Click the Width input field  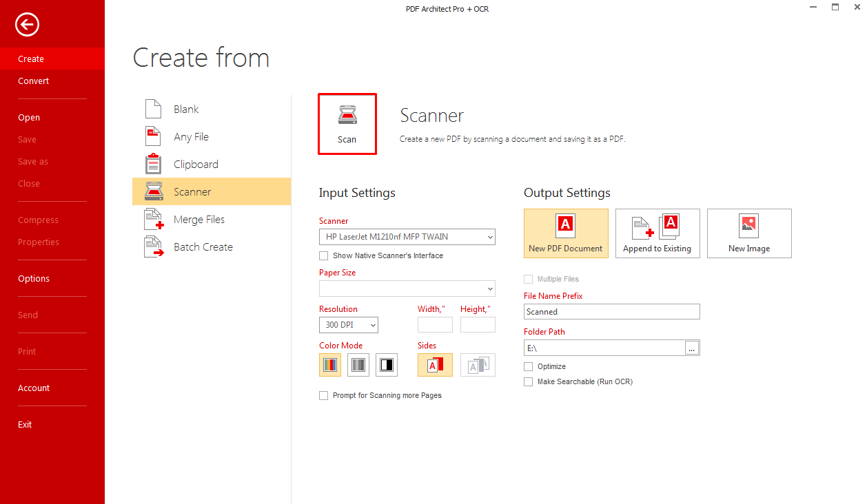coord(435,325)
